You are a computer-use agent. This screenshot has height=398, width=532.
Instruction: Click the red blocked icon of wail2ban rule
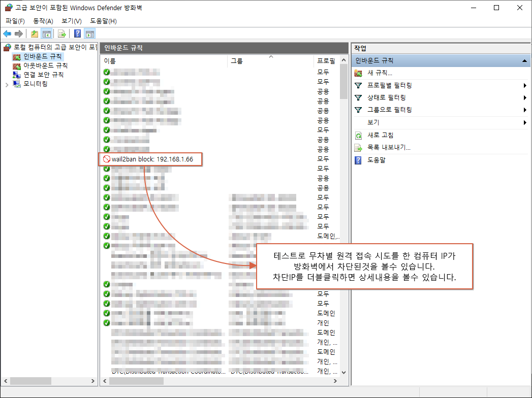[x=107, y=159]
